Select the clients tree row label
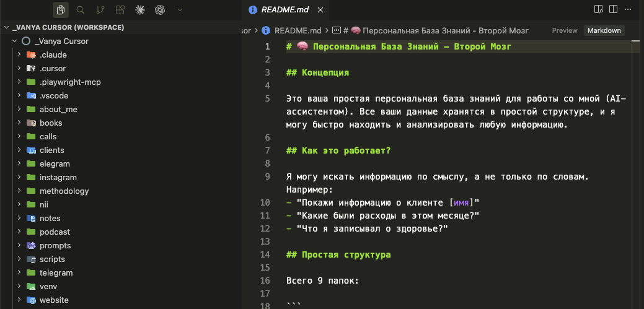This screenshot has height=309, width=644. tap(51, 150)
